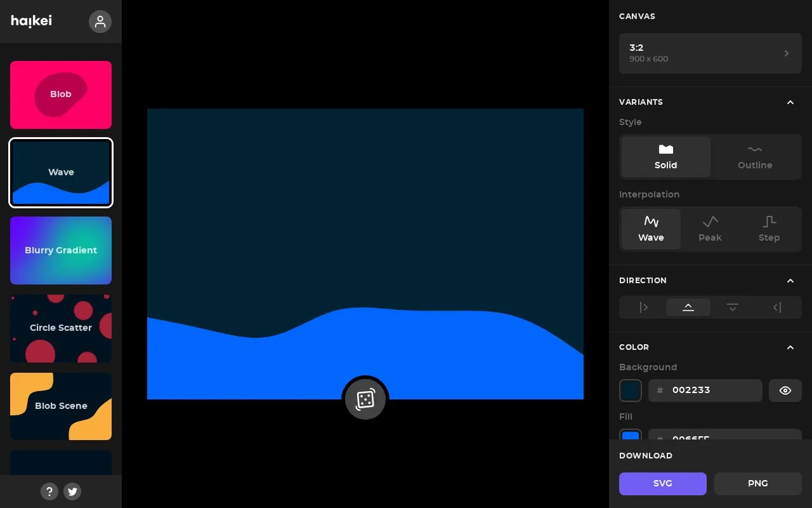Collapse the Variants section
The image size is (812, 508).
coord(790,102)
